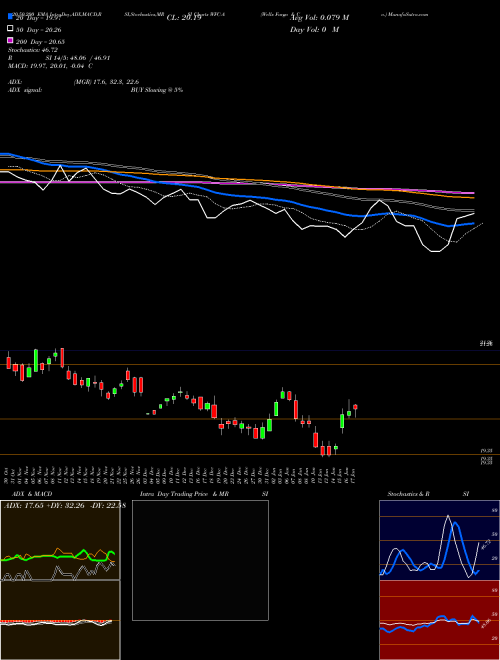500x660 pixels.
Task: Click the 'Stochastics: 46.72' readout
Action: 33,50
